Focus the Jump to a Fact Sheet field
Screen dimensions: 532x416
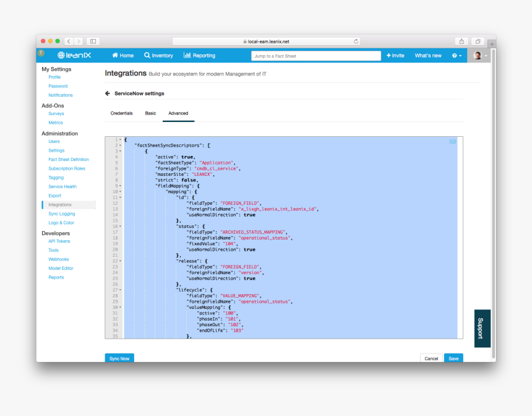coord(316,56)
